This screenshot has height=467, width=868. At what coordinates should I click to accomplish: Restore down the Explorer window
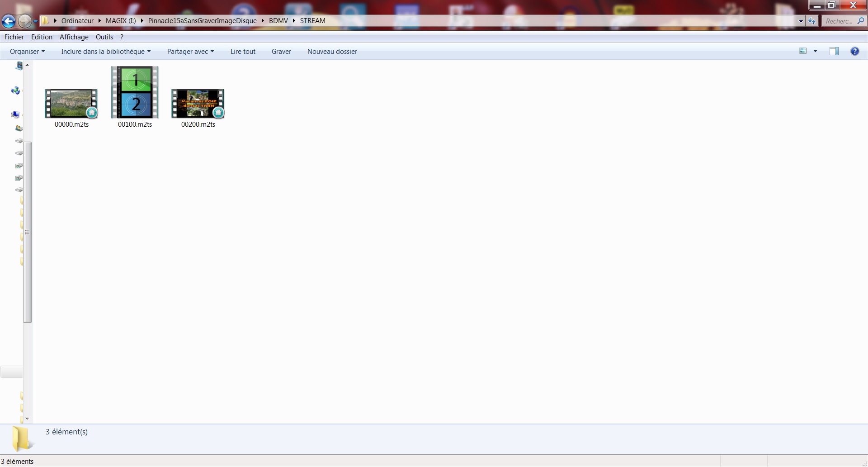click(x=831, y=5)
